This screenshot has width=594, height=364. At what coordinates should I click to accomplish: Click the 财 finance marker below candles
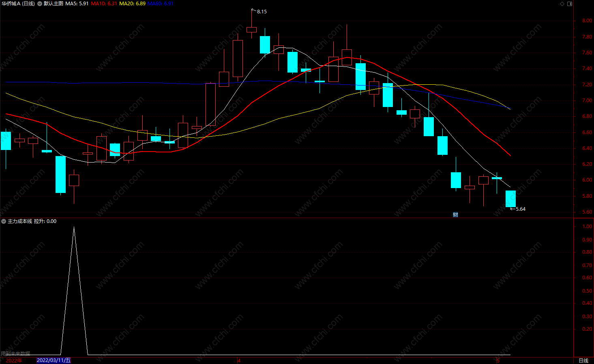(x=455, y=215)
